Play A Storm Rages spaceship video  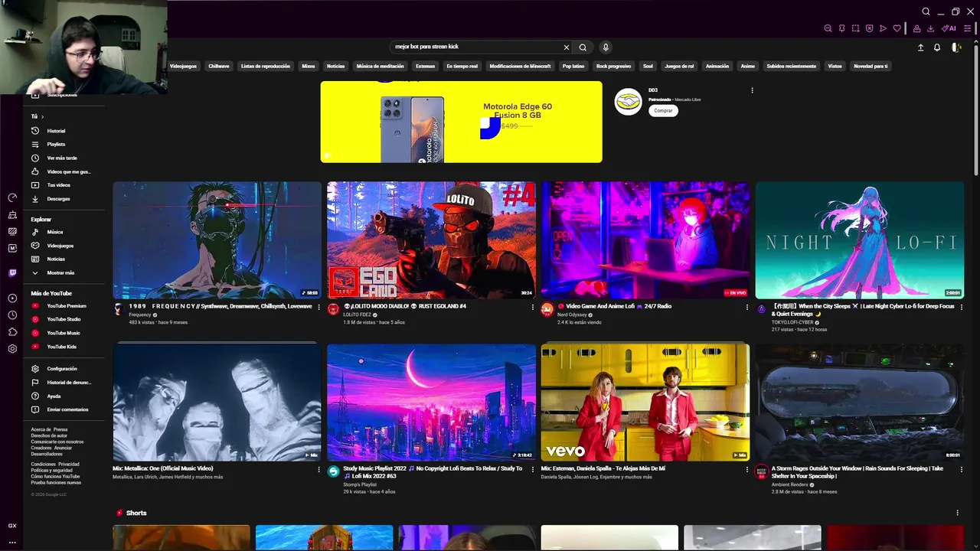(x=860, y=403)
